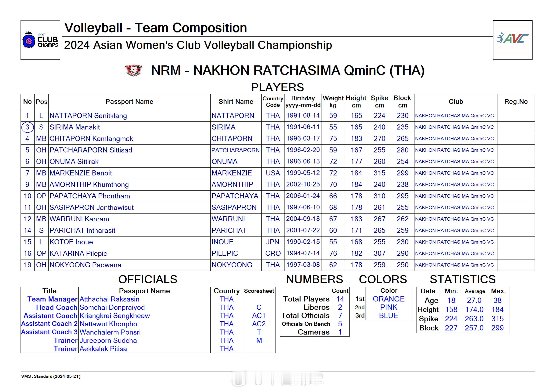Click shirt name INOUE
The width and height of the screenshot is (555, 392).
pos(222,242)
